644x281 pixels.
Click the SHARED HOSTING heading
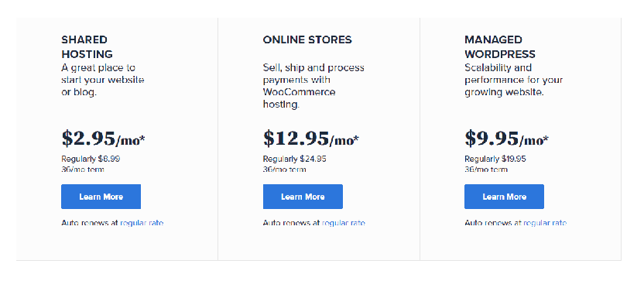click(87, 46)
